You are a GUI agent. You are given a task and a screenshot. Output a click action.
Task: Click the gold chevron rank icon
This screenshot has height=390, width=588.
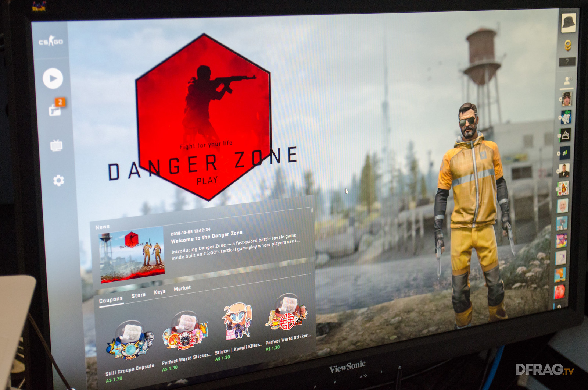pyautogui.click(x=568, y=46)
